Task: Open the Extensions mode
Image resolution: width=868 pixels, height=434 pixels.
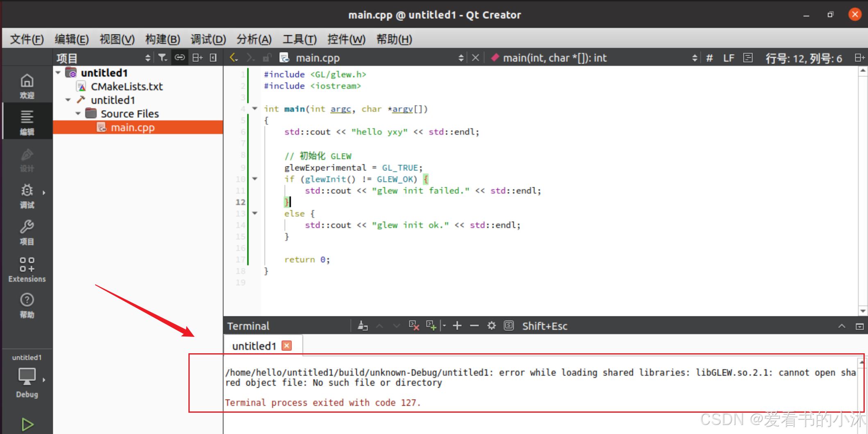Action: [27, 269]
